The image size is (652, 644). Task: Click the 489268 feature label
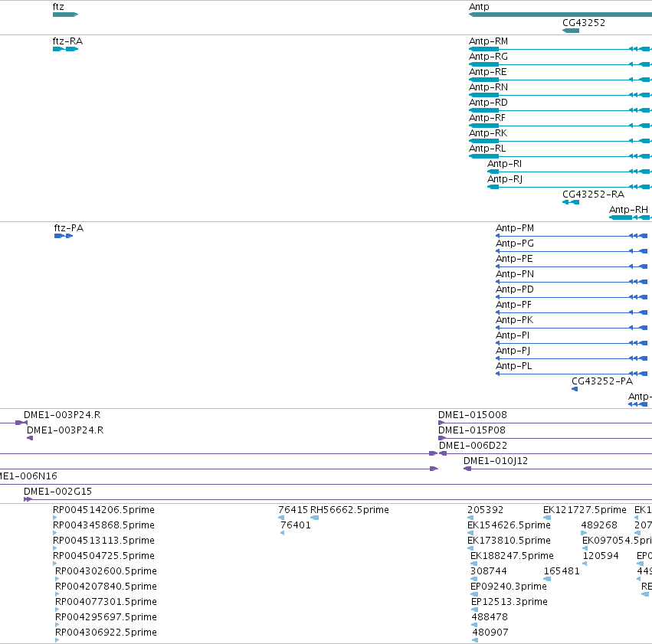(599, 525)
